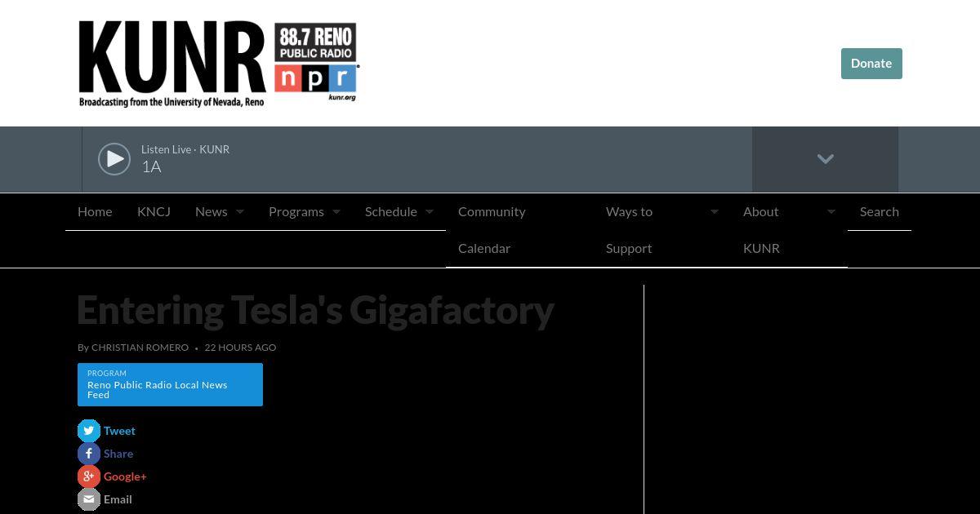Expand the Ways to Support dropdown arrow
The image size is (980, 514).
(x=715, y=211)
